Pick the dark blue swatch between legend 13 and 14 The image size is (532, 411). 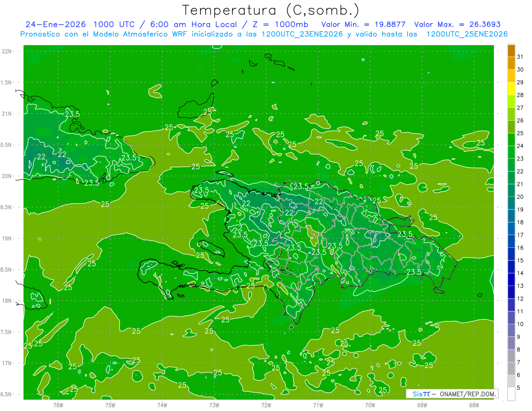tap(511, 279)
